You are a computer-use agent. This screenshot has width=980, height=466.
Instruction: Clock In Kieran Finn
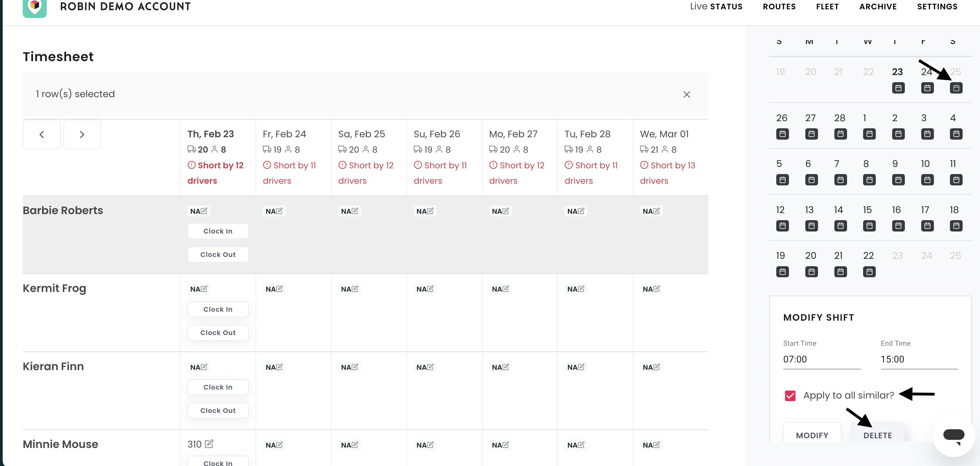pyautogui.click(x=218, y=387)
